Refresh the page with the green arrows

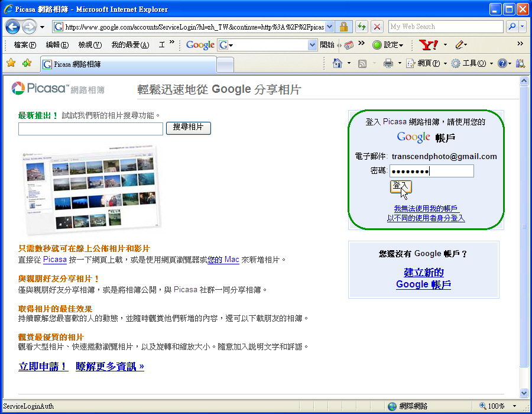362,27
